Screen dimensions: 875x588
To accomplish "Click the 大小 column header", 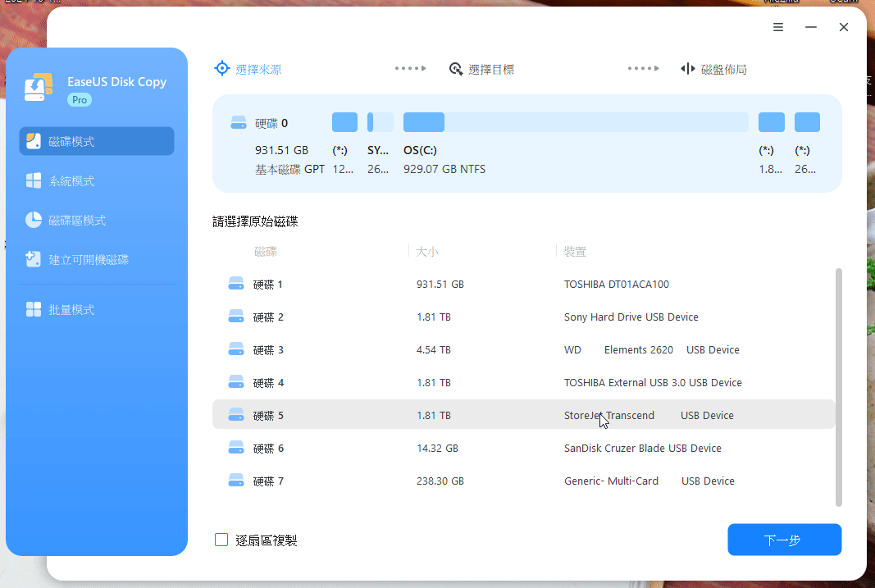I will point(427,252).
